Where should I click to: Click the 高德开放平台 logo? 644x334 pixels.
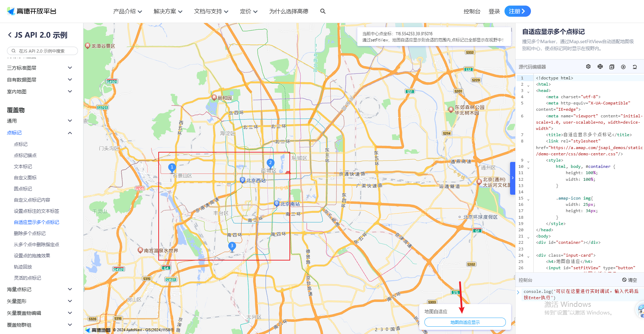(32, 11)
